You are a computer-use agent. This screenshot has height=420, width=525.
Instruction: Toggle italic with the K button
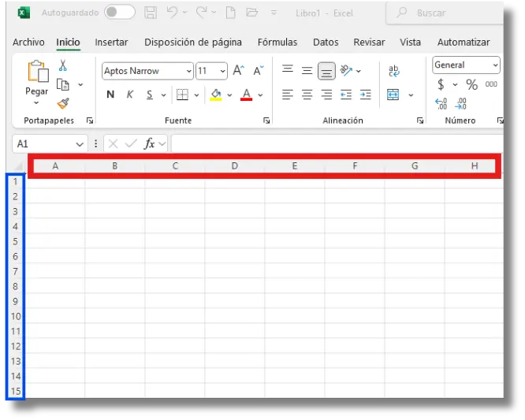(130, 95)
